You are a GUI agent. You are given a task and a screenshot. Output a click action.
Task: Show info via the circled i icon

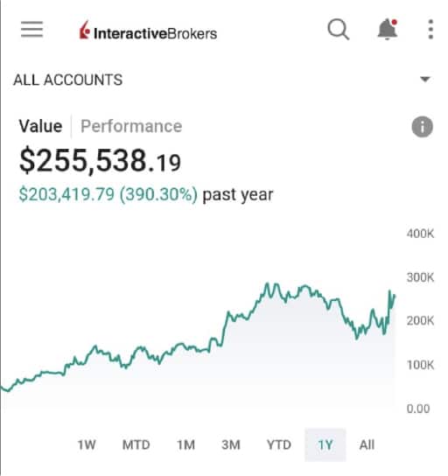423,127
